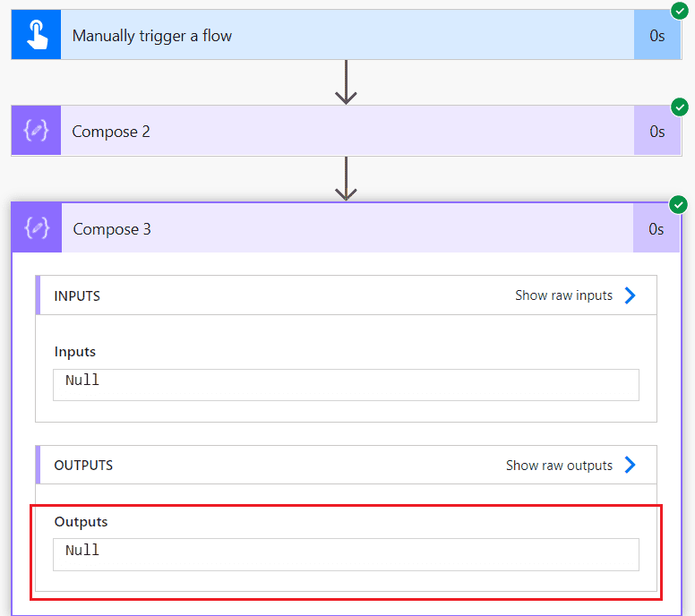The width and height of the screenshot is (695, 616).
Task: Click green success checkmark on Manually trigger a flow
Action: click(x=680, y=11)
